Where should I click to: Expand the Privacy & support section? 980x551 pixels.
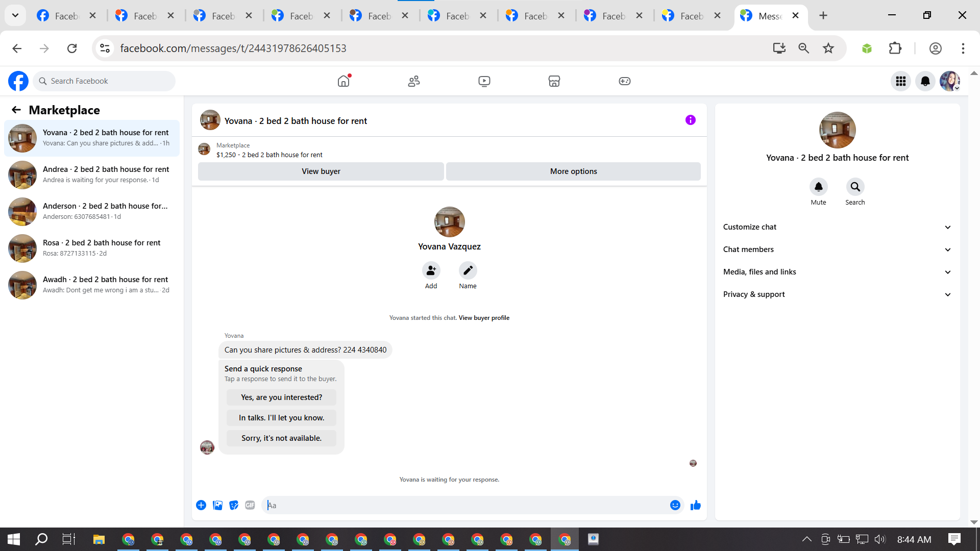[x=837, y=294]
